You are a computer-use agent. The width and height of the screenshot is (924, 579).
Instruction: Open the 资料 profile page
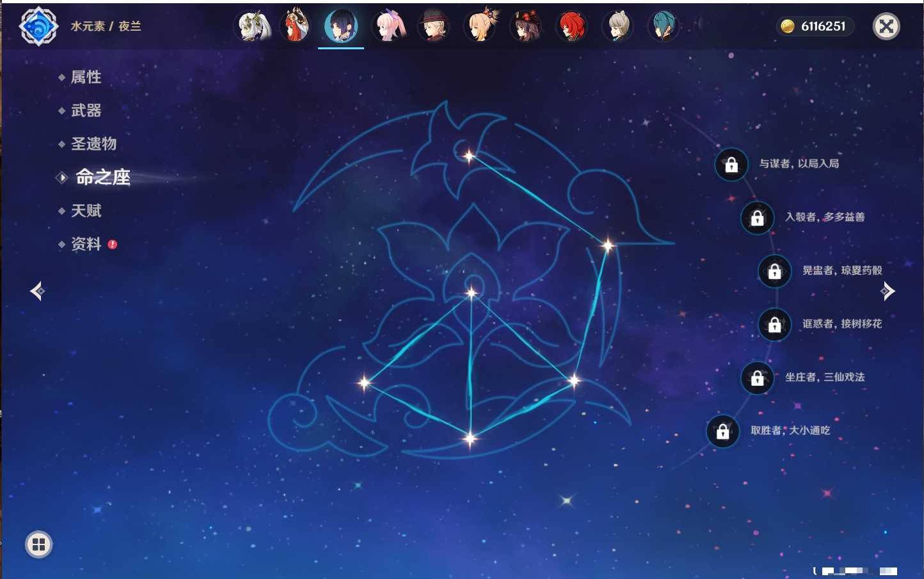pyautogui.click(x=86, y=244)
